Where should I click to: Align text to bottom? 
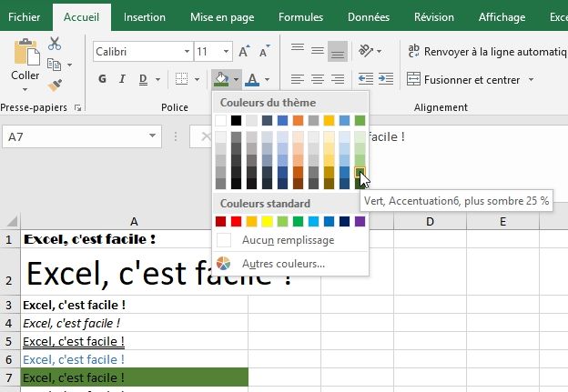338,52
